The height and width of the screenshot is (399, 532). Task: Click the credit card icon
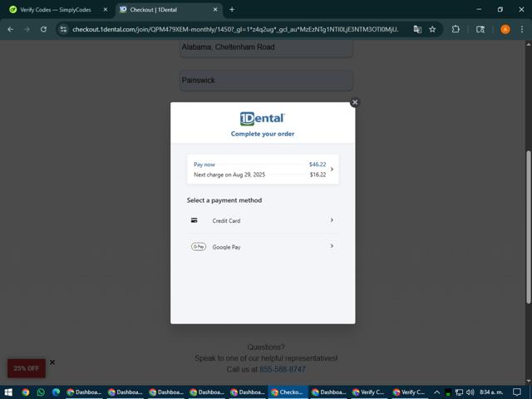[194, 220]
